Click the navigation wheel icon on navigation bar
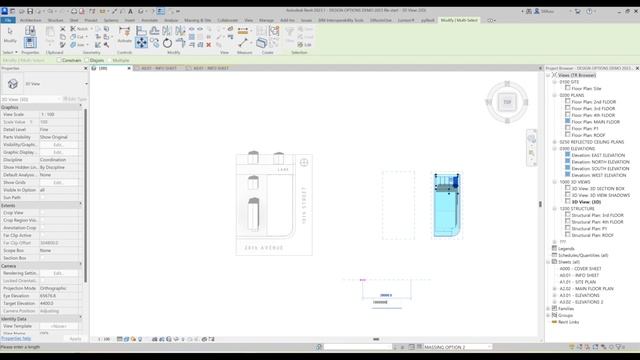This screenshot has height=360, width=640. pyautogui.click(x=531, y=138)
